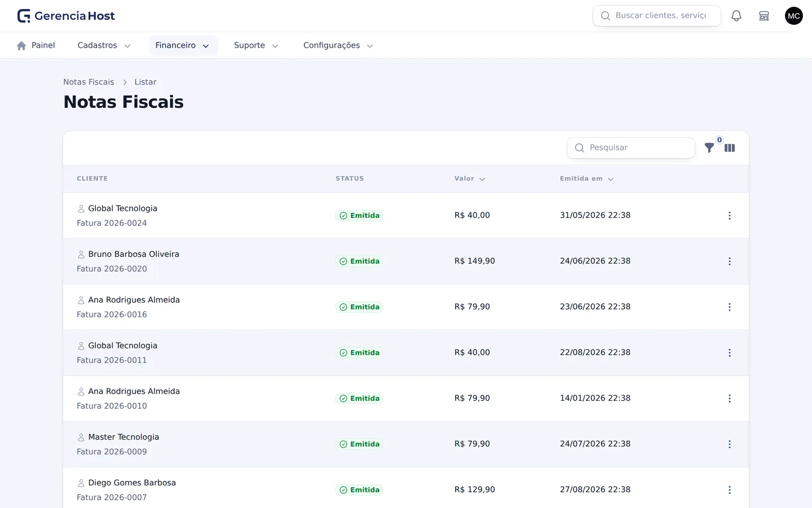This screenshot has height=508, width=812.
Task: Open the store icon in header
Action: pos(764,16)
